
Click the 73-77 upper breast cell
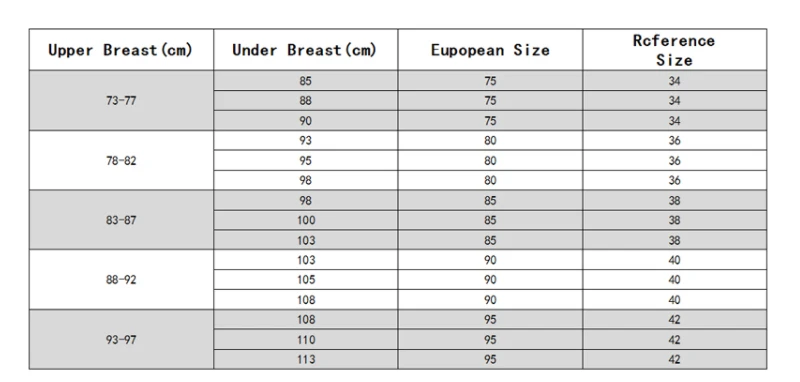[x=121, y=100]
